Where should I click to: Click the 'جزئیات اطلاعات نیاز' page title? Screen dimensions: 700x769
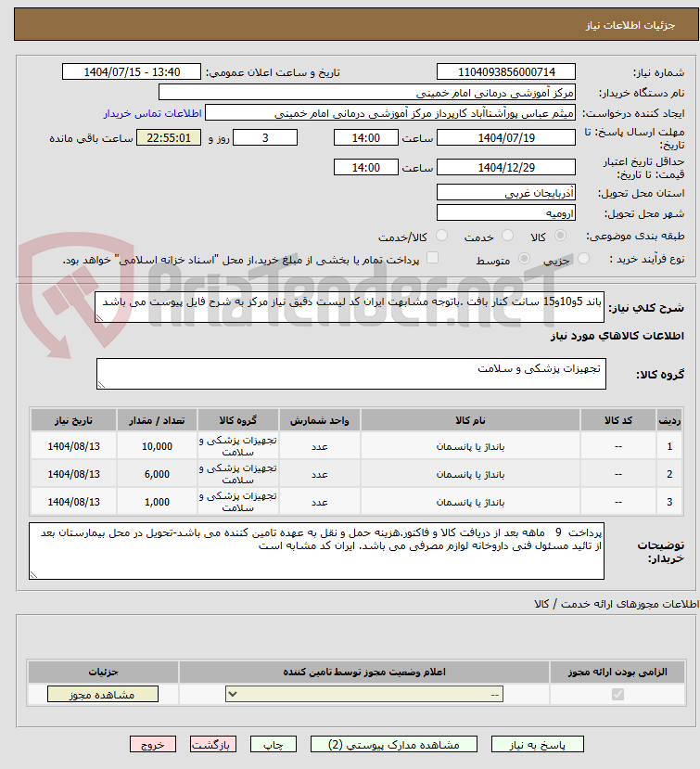[630, 25]
